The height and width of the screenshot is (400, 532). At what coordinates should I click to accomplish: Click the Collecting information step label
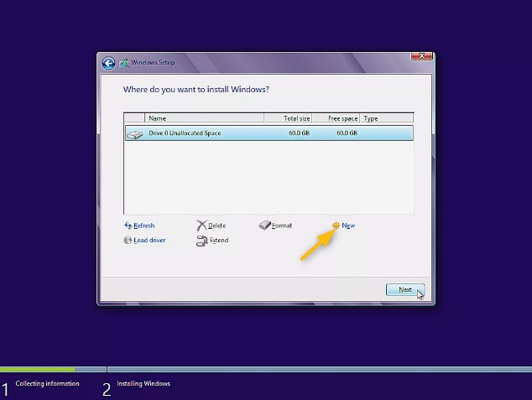(47, 383)
